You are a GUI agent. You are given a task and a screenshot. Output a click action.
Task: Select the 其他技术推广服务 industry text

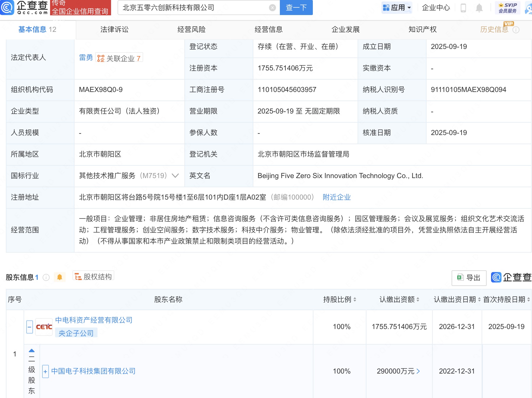[107, 176]
